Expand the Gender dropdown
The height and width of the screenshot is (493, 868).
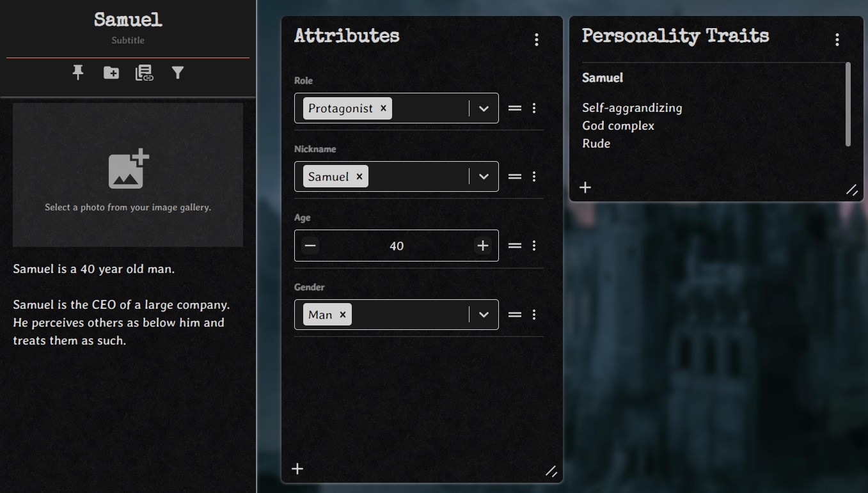point(484,315)
